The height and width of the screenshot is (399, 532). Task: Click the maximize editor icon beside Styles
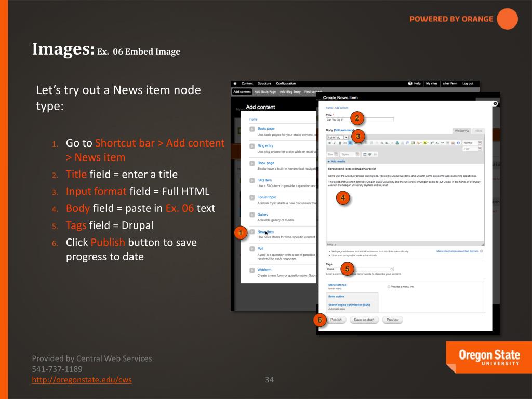[x=364, y=154]
